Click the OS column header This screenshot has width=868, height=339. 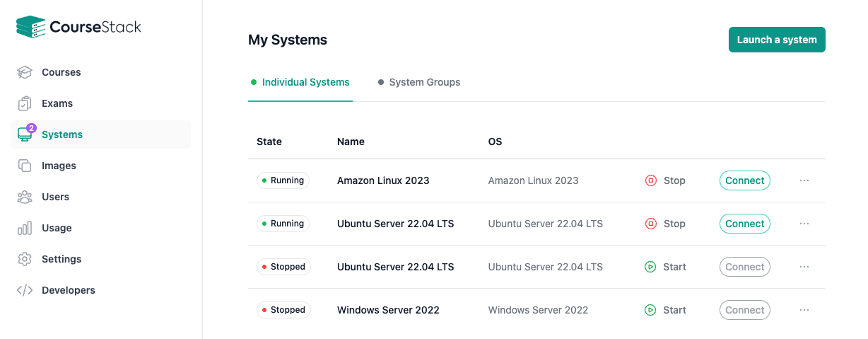click(x=495, y=142)
